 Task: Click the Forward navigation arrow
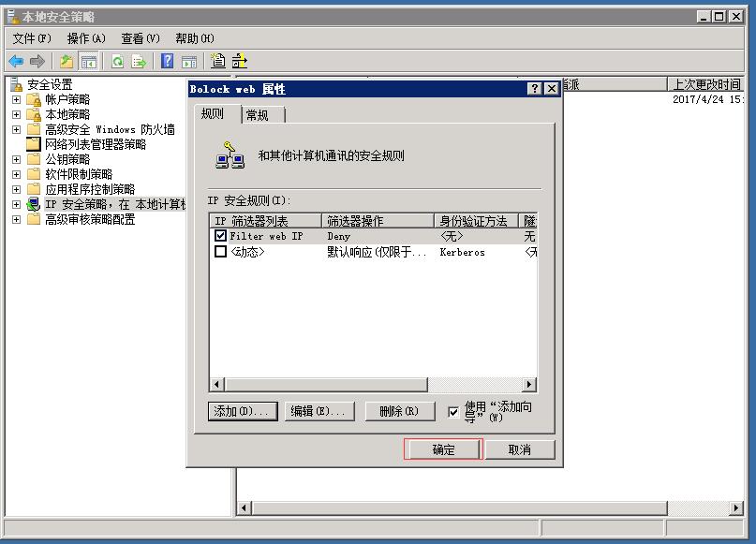pos(37,63)
